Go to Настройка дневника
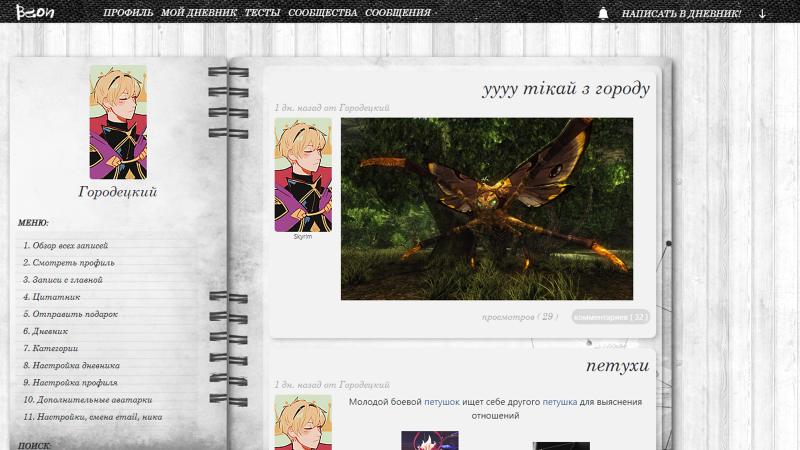The height and width of the screenshot is (450, 800). (x=74, y=365)
